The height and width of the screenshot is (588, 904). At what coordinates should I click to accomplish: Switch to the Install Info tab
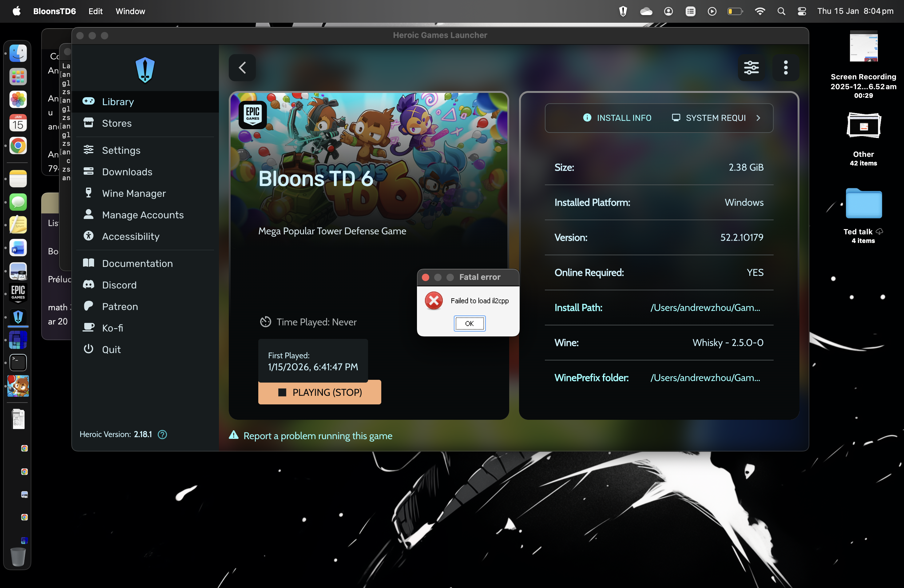(617, 118)
